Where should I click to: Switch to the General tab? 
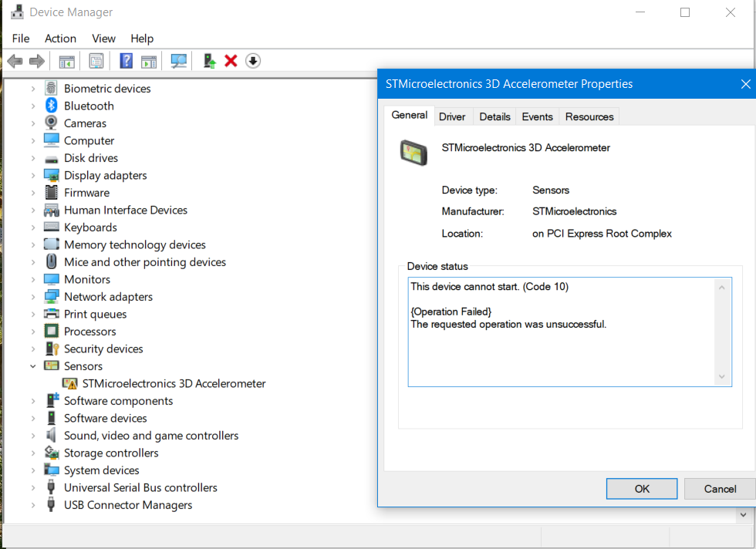click(x=410, y=115)
